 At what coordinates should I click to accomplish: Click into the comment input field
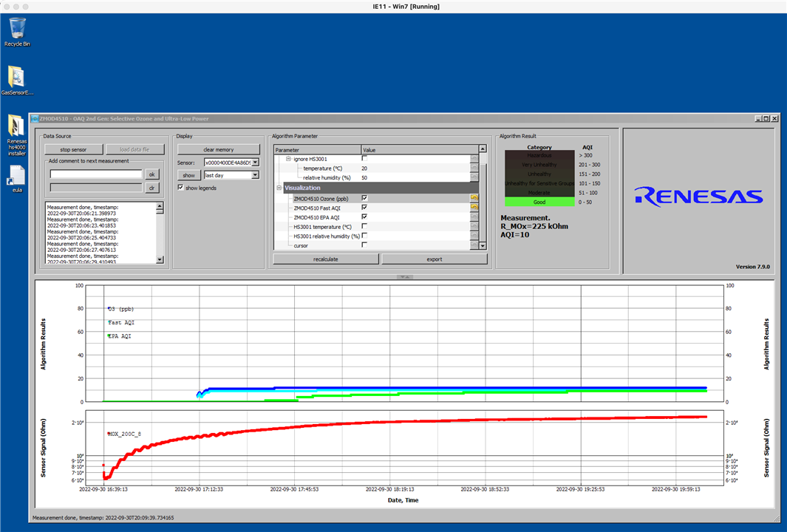pyautogui.click(x=96, y=174)
